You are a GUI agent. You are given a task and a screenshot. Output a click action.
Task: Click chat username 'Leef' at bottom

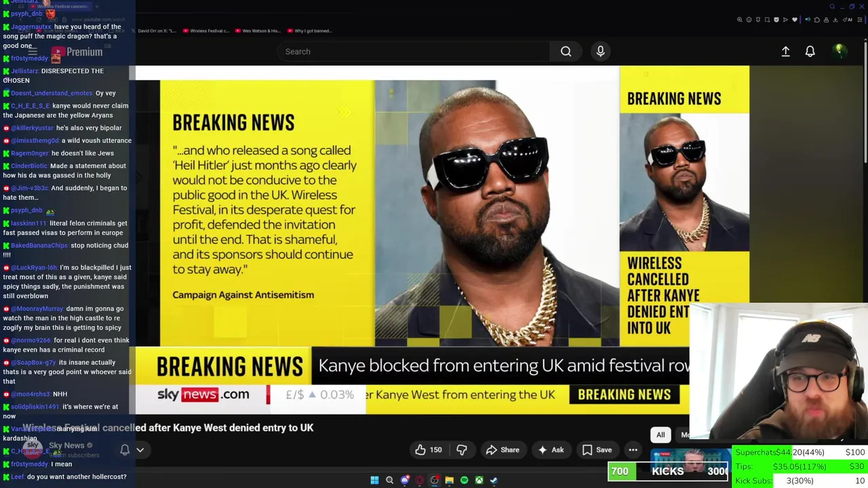pyautogui.click(x=18, y=476)
